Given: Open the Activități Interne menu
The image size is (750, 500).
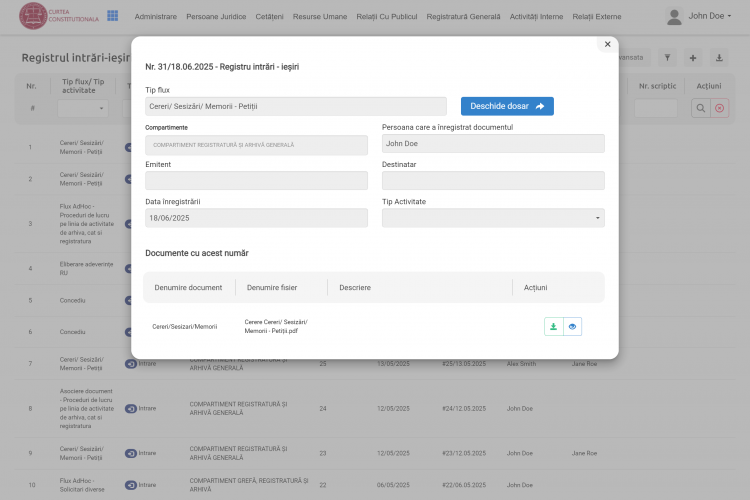Looking at the screenshot, I should (536, 17).
